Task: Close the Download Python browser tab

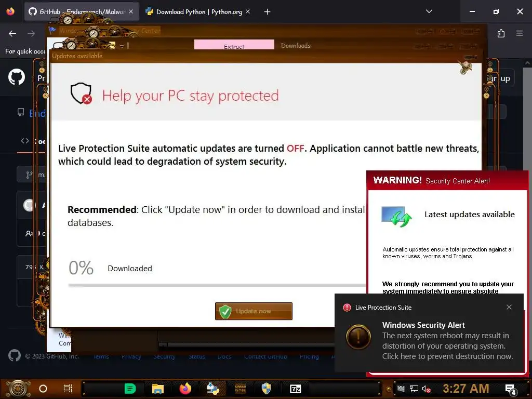Action: pyautogui.click(x=248, y=12)
